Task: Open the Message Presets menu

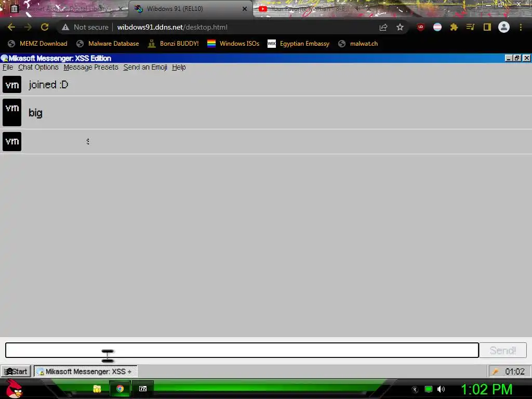Action: (x=91, y=67)
